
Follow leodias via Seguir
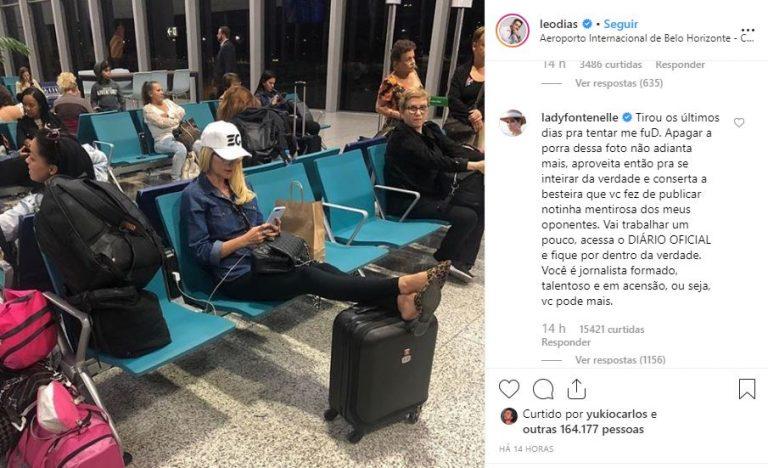pos(621,24)
